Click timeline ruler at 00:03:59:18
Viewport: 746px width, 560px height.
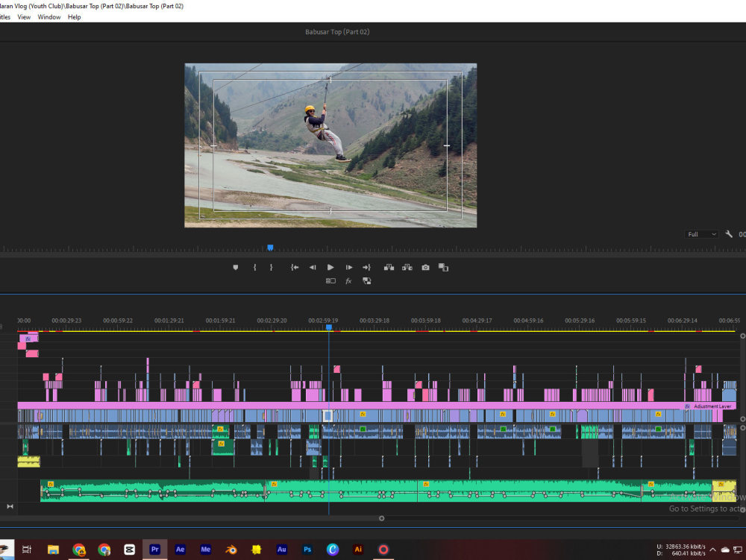pyautogui.click(x=426, y=321)
